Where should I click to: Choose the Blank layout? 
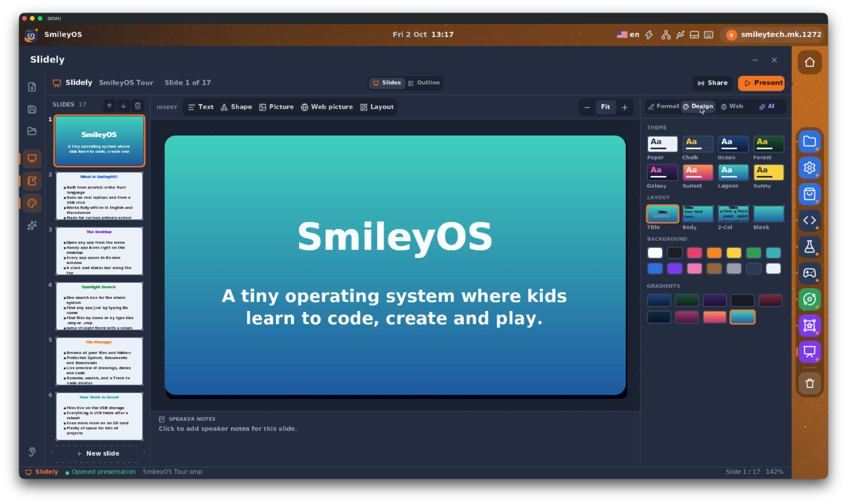[x=769, y=214]
